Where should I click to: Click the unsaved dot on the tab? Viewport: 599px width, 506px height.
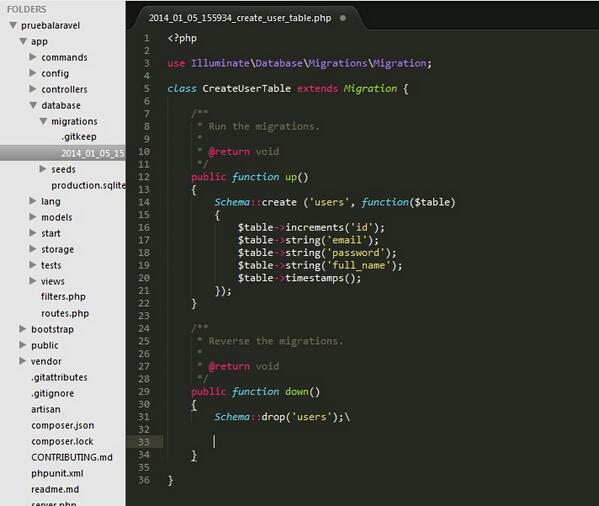click(343, 18)
